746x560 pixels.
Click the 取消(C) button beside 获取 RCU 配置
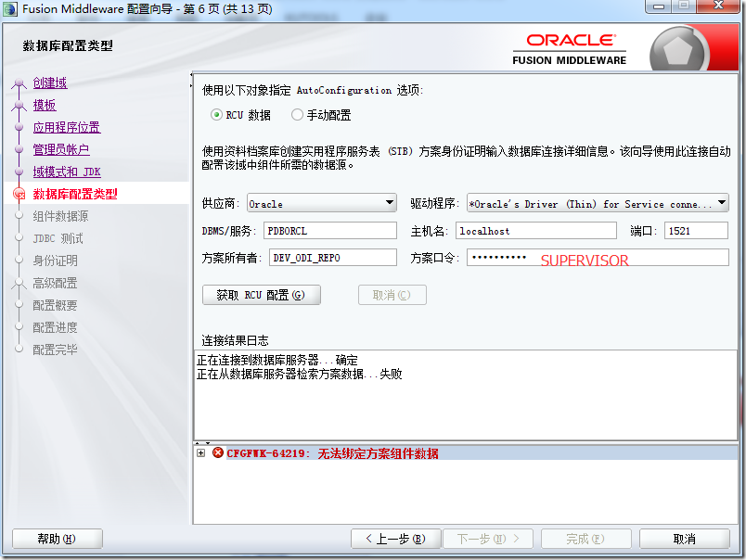coord(392,295)
